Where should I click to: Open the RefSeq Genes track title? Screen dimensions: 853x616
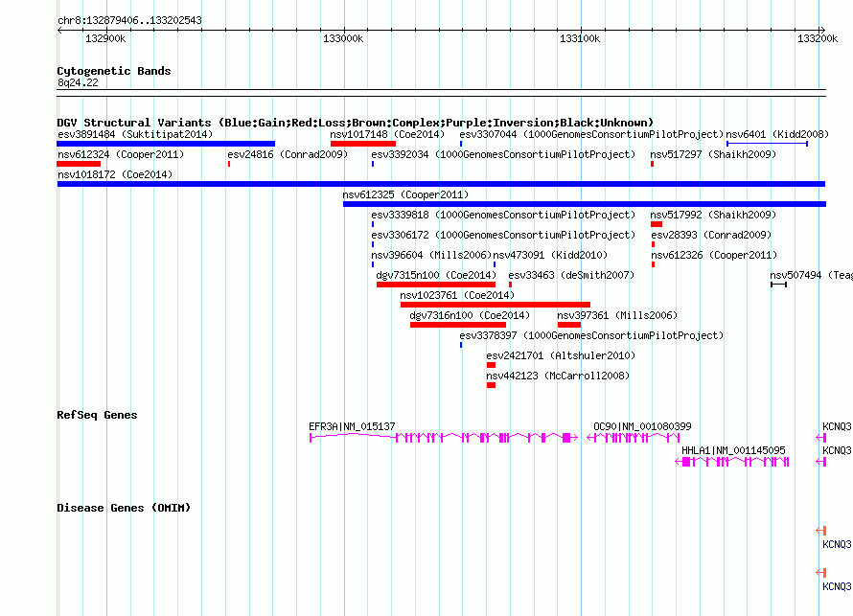(x=97, y=415)
